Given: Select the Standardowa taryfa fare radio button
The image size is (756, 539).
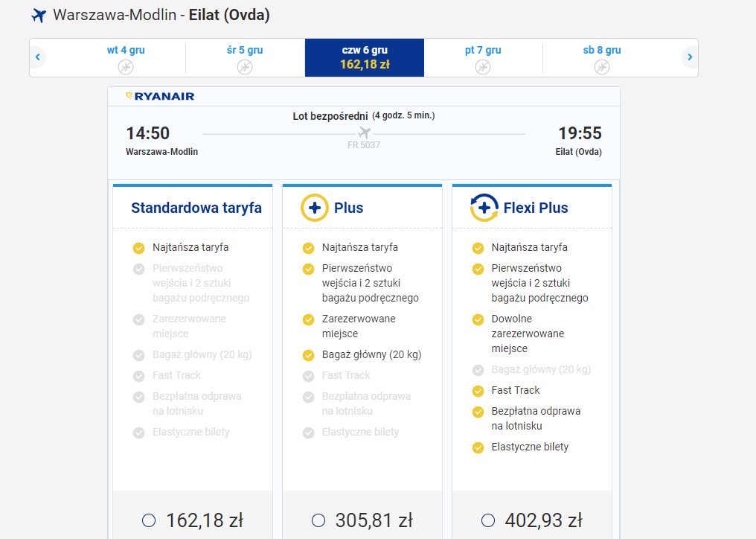Looking at the screenshot, I should [150, 520].
